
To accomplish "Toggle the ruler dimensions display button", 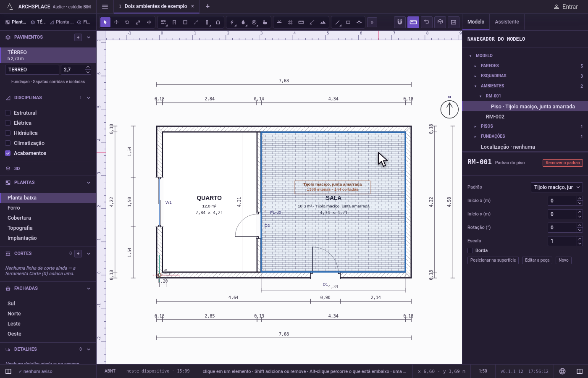I will 413,22.
